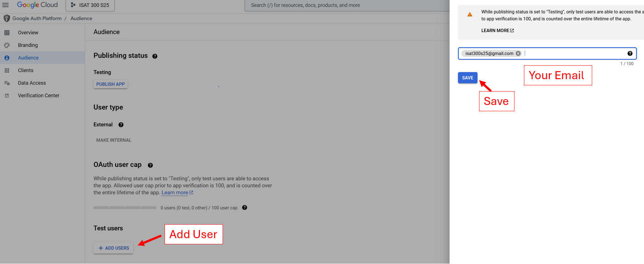Open the Branding page
This screenshot has height=264, width=644.
(x=28, y=45)
